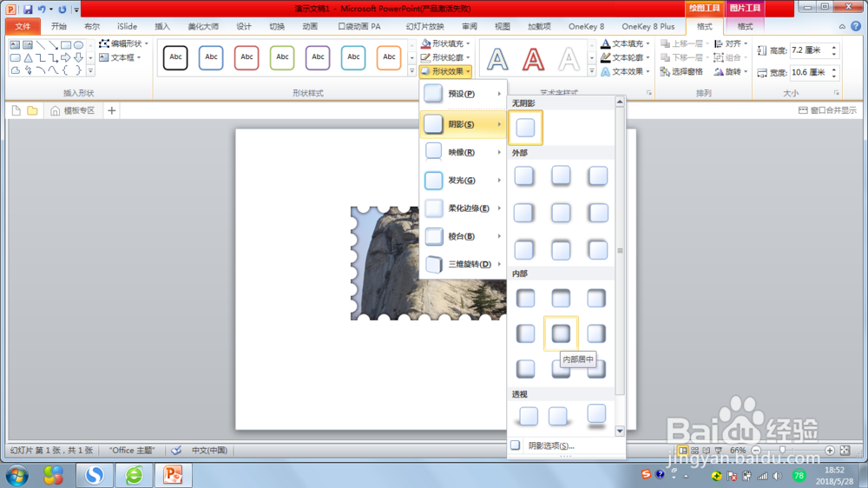
Task: Expand 三维旋转 3D rotation submenu
Action: point(463,264)
